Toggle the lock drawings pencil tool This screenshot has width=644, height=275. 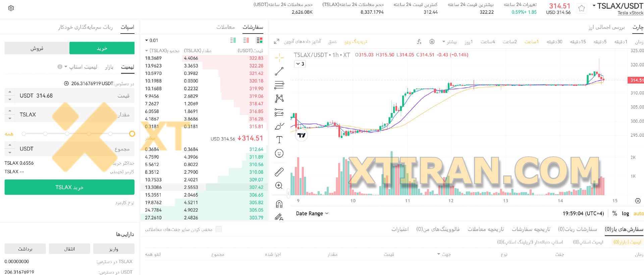pos(279,217)
